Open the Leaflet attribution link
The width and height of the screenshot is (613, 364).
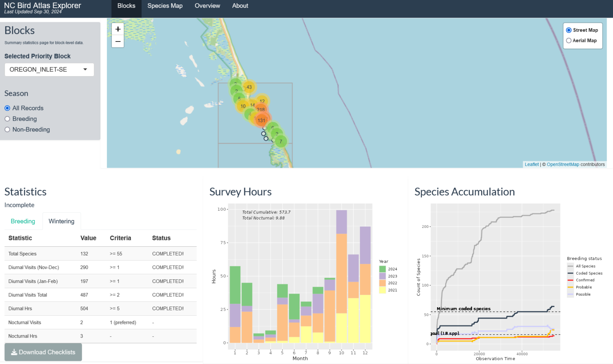point(532,164)
